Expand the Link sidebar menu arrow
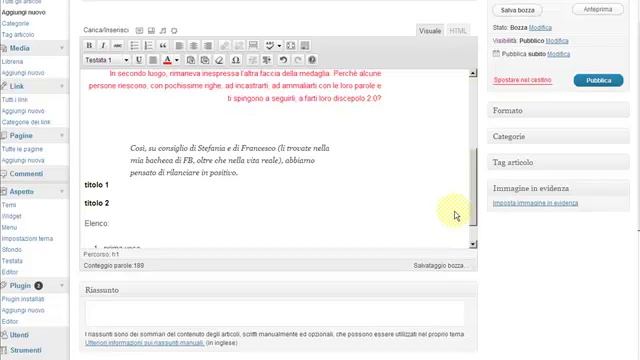This screenshot has width=640, height=360. click(62, 86)
